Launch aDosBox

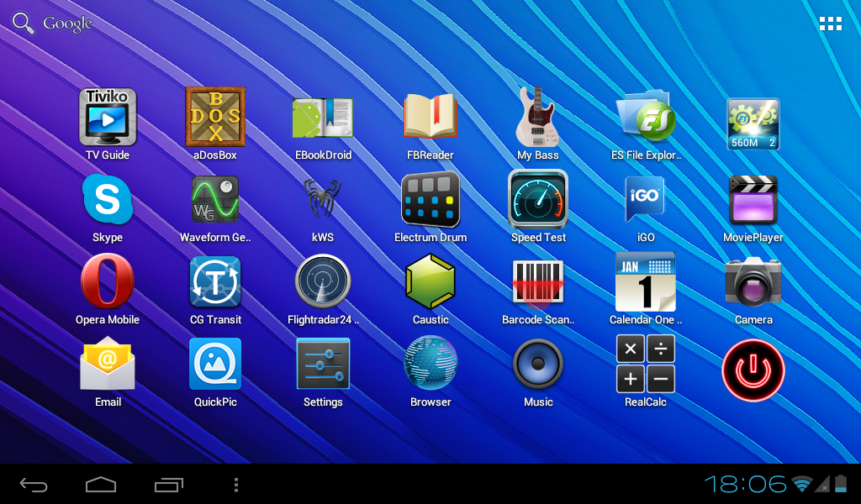[215, 117]
